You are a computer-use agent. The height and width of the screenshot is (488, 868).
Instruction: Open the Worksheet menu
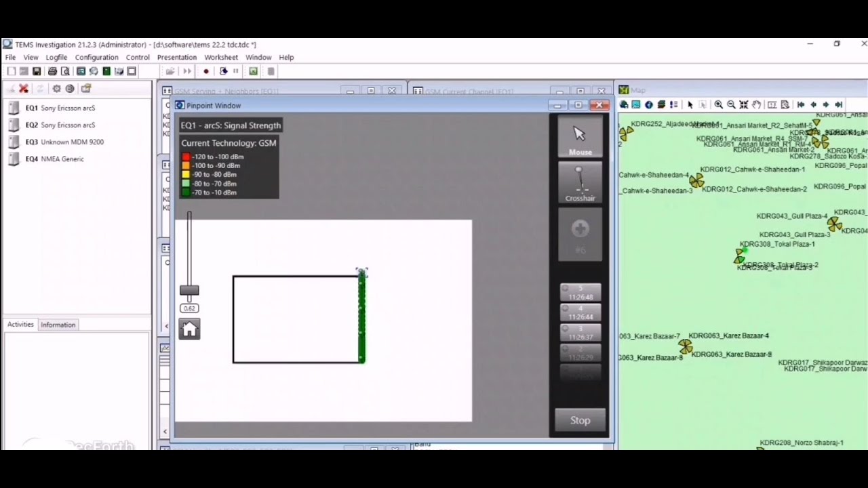point(221,58)
